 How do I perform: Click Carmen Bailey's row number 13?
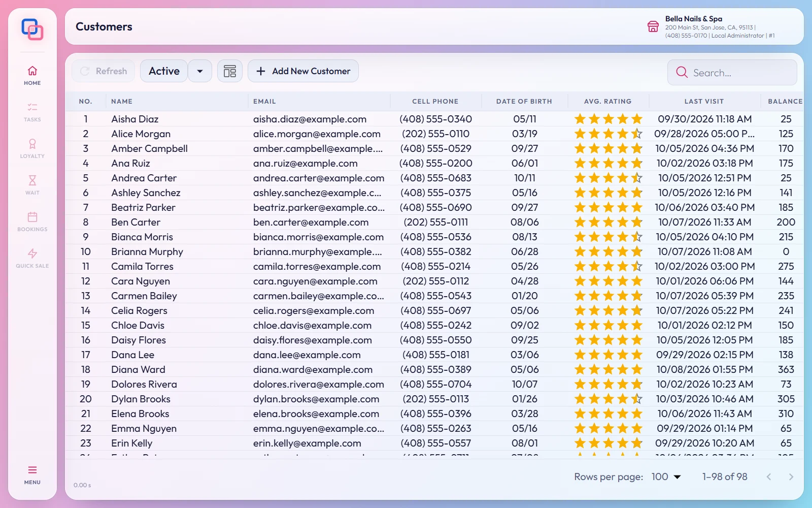tap(85, 296)
